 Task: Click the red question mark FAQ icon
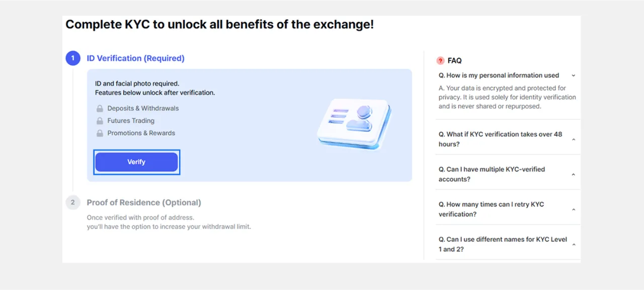tap(441, 60)
